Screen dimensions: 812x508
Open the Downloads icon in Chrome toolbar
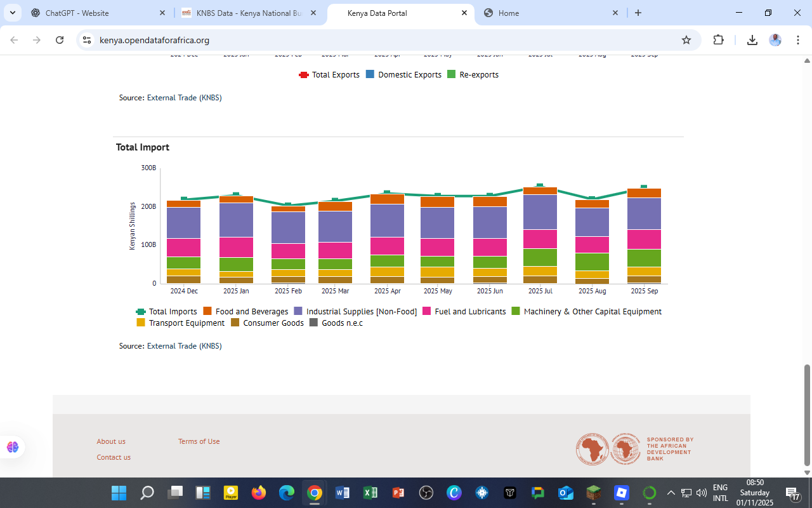click(752, 39)
